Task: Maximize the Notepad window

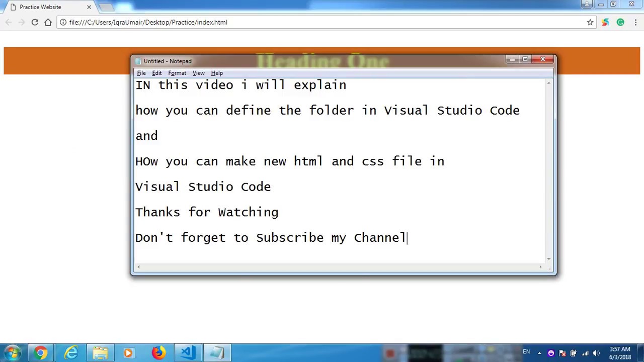Action: tap(525, 60)
